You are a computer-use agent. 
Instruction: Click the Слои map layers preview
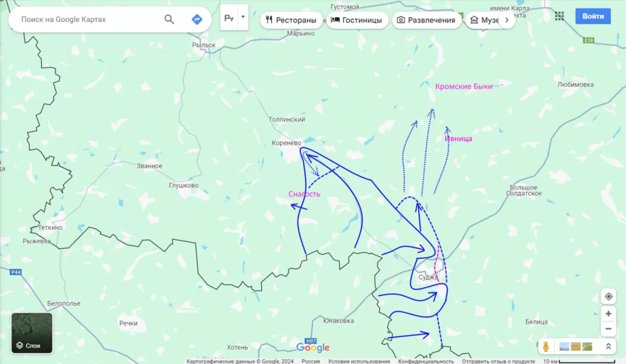32,332
